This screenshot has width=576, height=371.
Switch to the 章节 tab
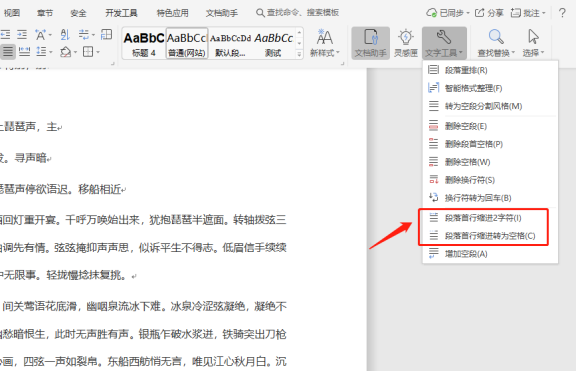point(44,13)
